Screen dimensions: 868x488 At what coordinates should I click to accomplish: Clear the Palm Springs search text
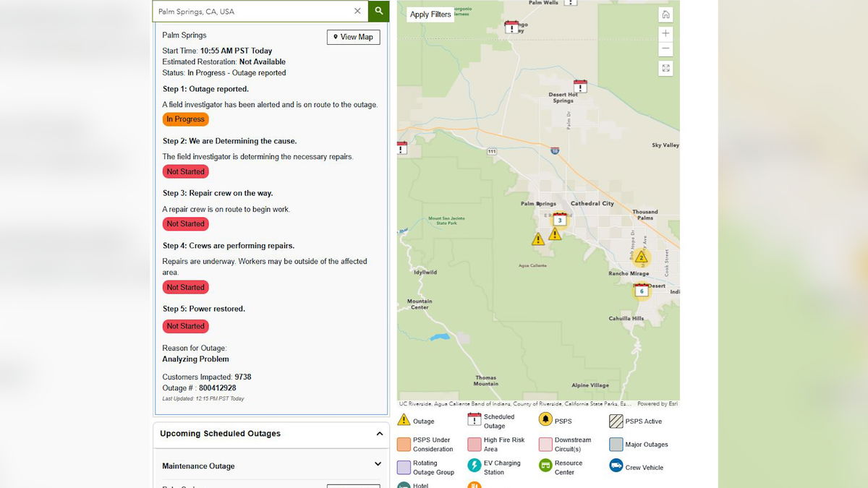pos(357,11)
